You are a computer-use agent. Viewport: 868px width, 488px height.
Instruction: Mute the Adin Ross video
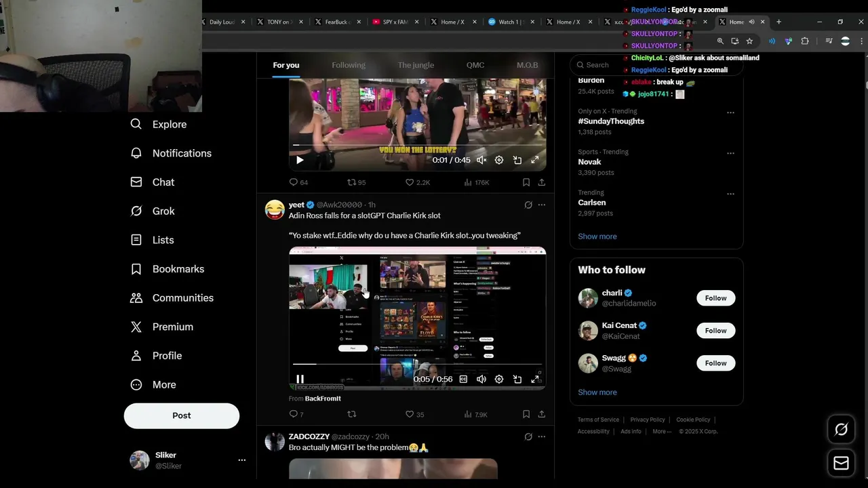pos(481,379)
